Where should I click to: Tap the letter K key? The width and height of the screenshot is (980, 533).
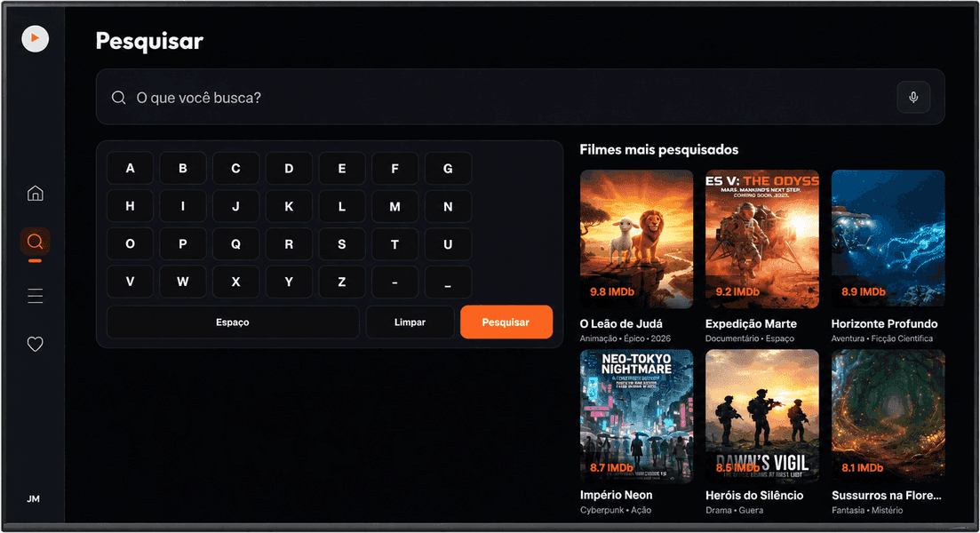tap(289, 206)
